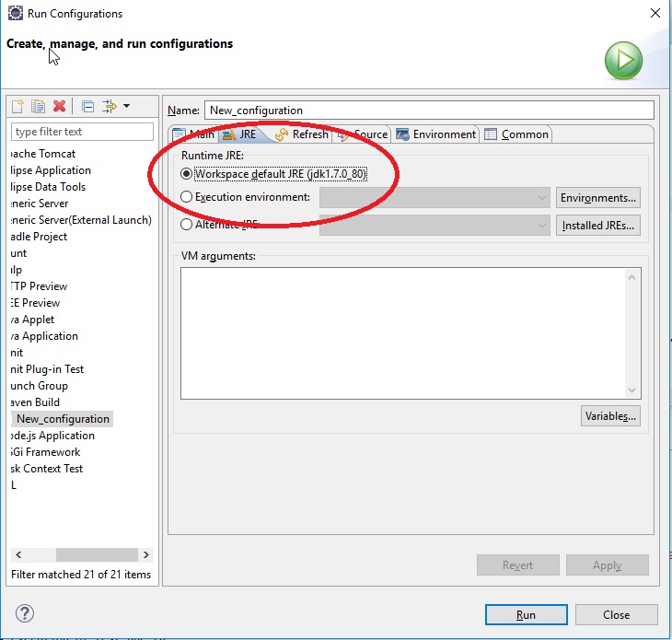672x640 pixels.
Task: Click the Collapse All icon
Action: 87,106
